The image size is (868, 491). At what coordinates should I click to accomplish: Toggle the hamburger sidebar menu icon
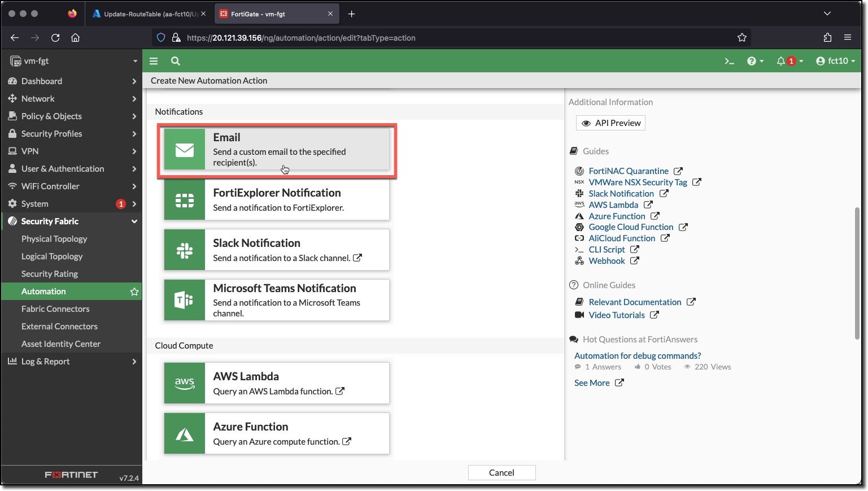click(x=154, y=61)
